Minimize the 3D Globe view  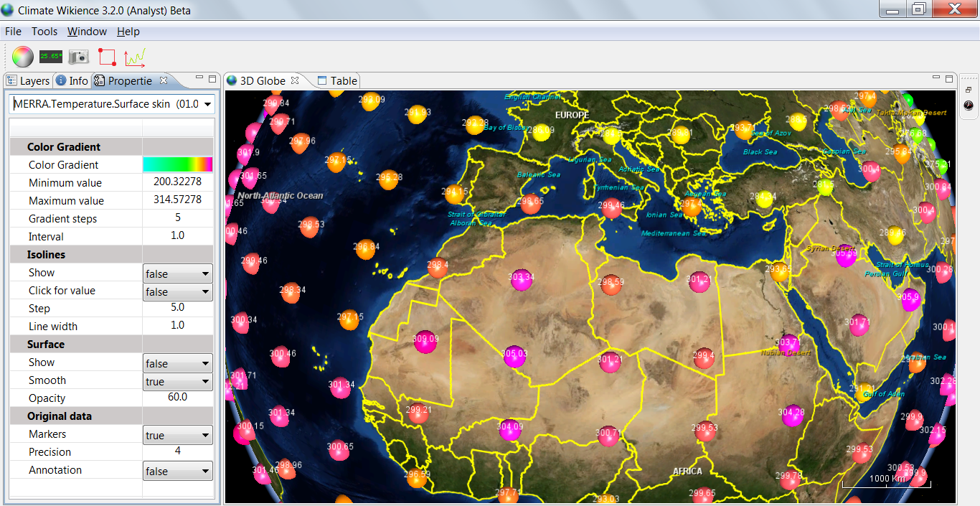[x=936, y=78]
